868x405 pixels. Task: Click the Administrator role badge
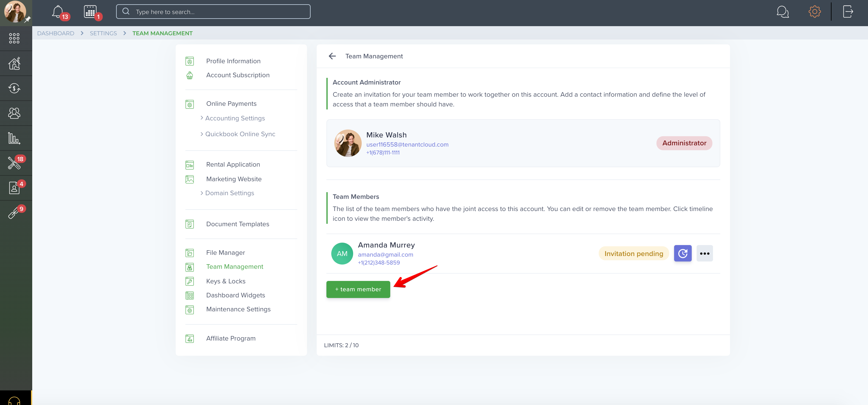684,143
